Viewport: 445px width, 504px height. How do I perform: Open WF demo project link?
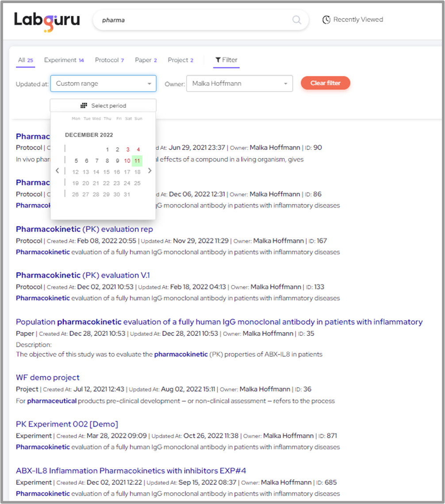(48, 377)
